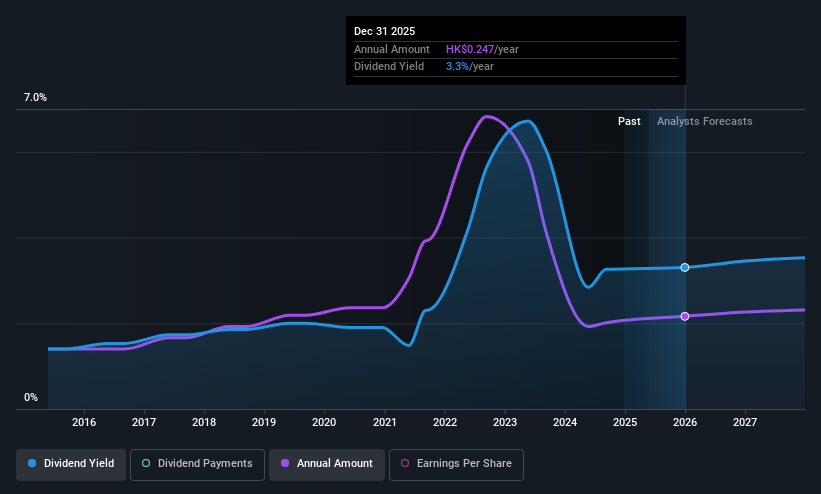
Task: Click the 0% y-axis label
Action: pyautogui.click(x=31, y=398)
